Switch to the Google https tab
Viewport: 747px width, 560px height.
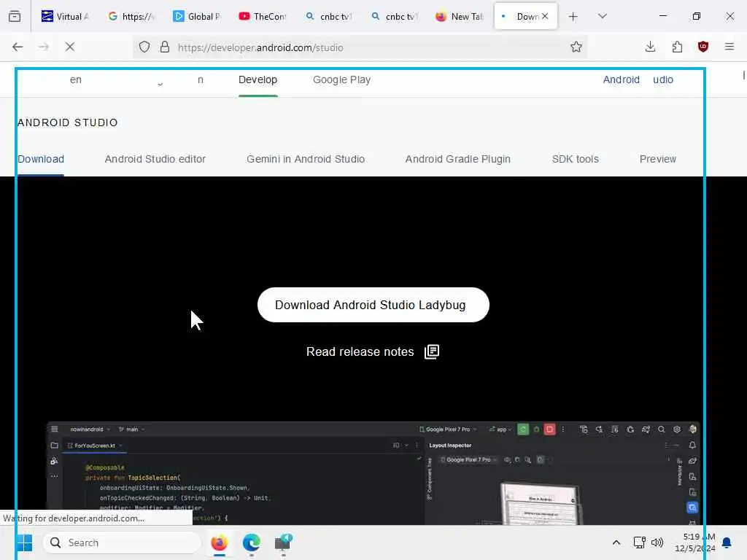(x=131, y=16)
